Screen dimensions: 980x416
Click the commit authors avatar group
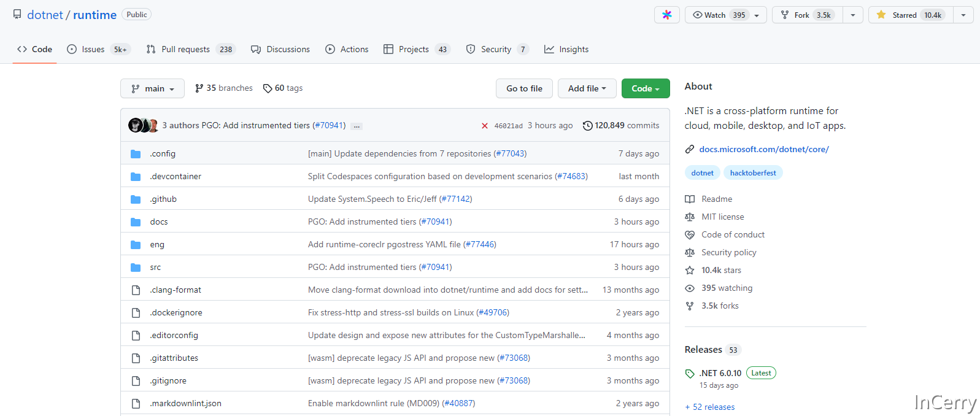[x=144, y=125]
